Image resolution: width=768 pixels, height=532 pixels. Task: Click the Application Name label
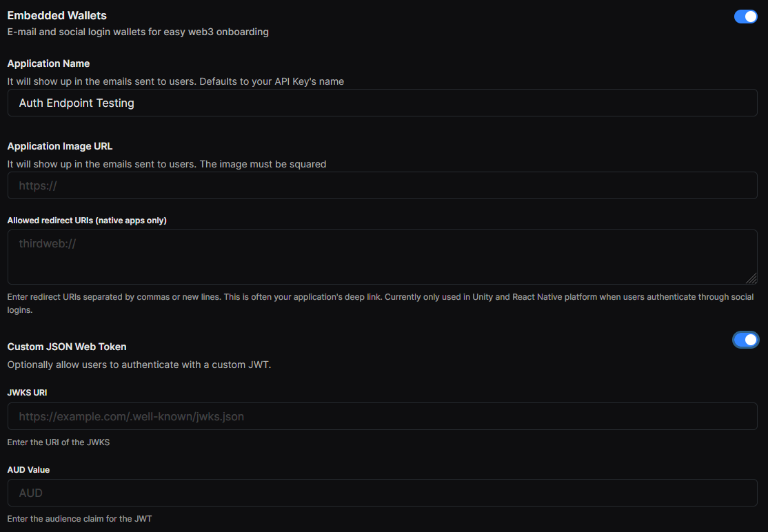click(48, 63)
